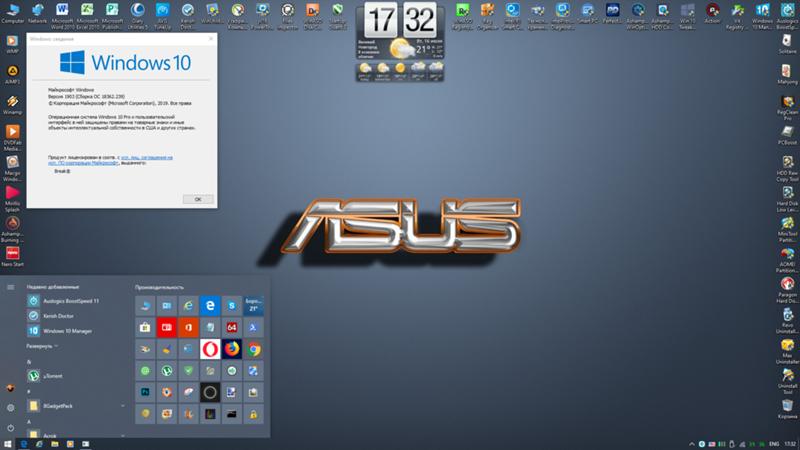Open PerfectDisk desktop shortcut
Viewport: 800px width, 450px height.
[x=612, y=13]
